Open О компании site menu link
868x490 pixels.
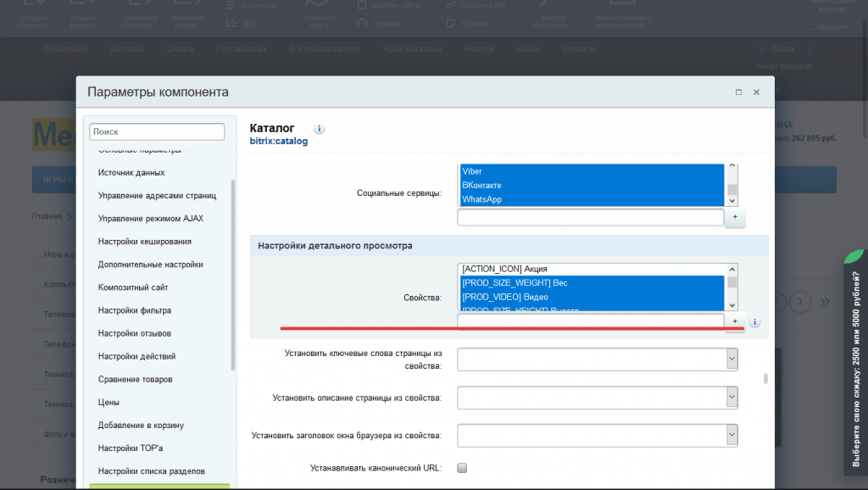65,48
